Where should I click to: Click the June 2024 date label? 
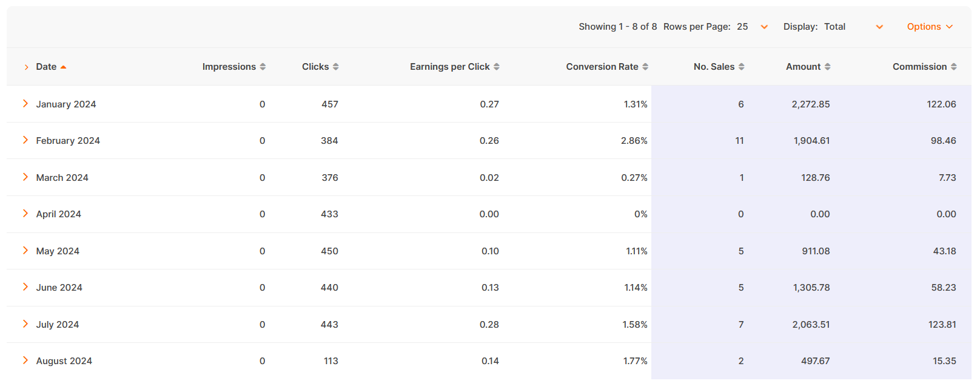tap(59, 288)
